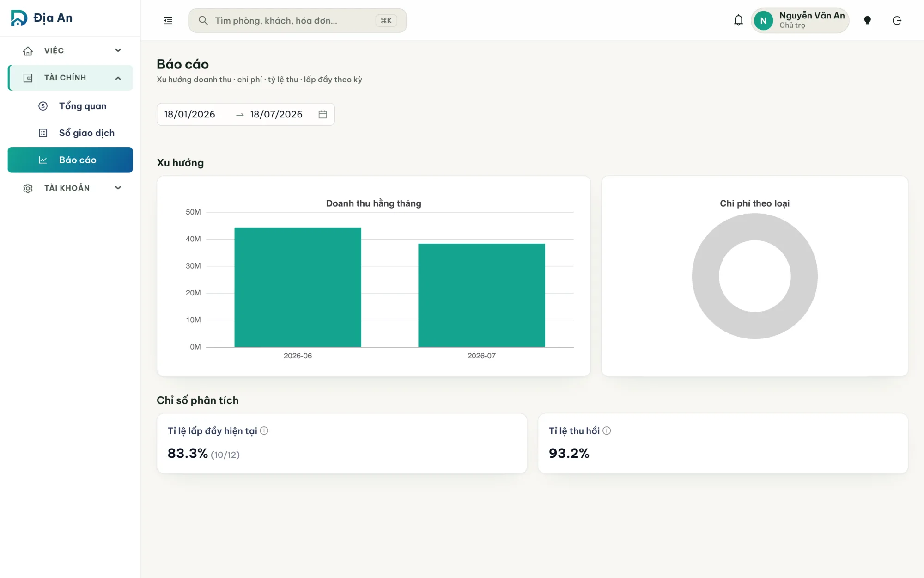Click info icon next to Tỉ lệ lấp đầy
The height and width of the screenshot is (578, 924).
[x=264, y=430]
